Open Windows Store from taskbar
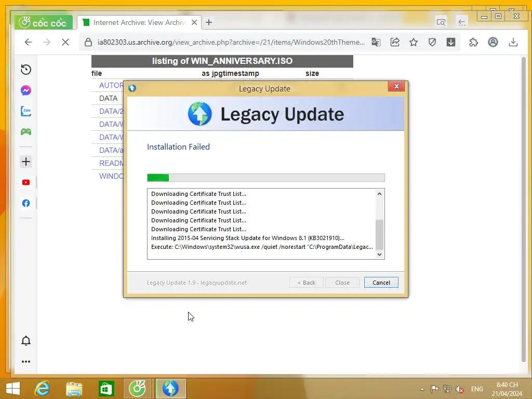Image resolution: width=532 pixels, height=399 pixels. pyautogui.click(x=106, y=389)
